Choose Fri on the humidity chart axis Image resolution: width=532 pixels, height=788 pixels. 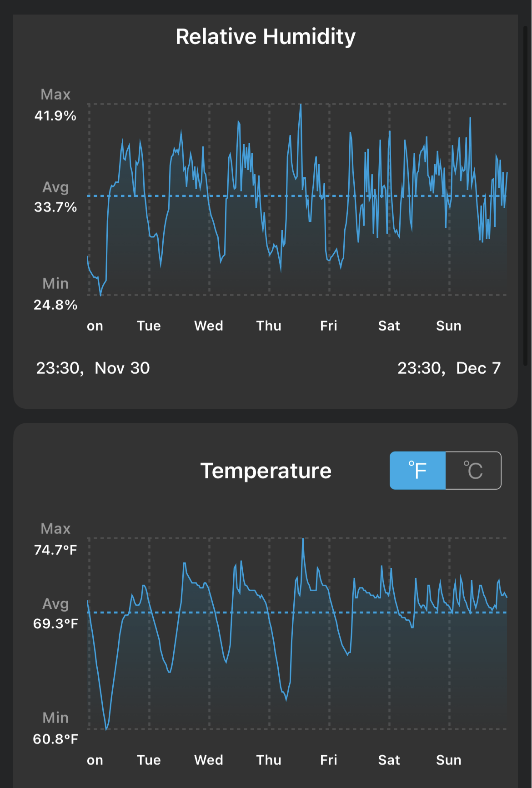(x=329, y=326)
